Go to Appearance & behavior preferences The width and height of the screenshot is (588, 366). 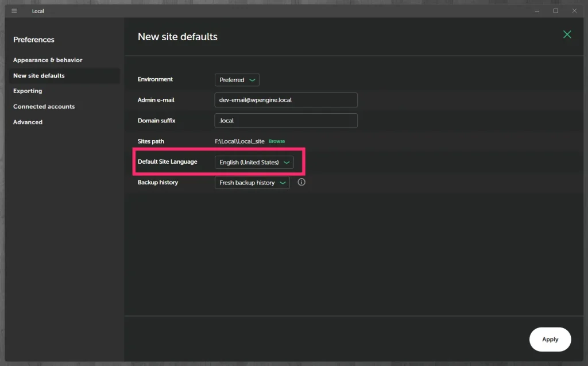pos(48,60)
